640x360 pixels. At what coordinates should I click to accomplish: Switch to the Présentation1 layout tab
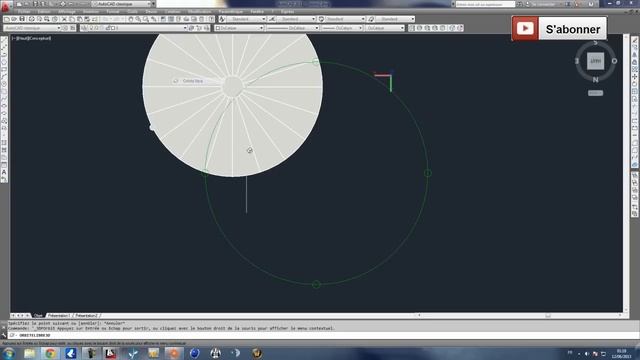(x=59, y=316)
